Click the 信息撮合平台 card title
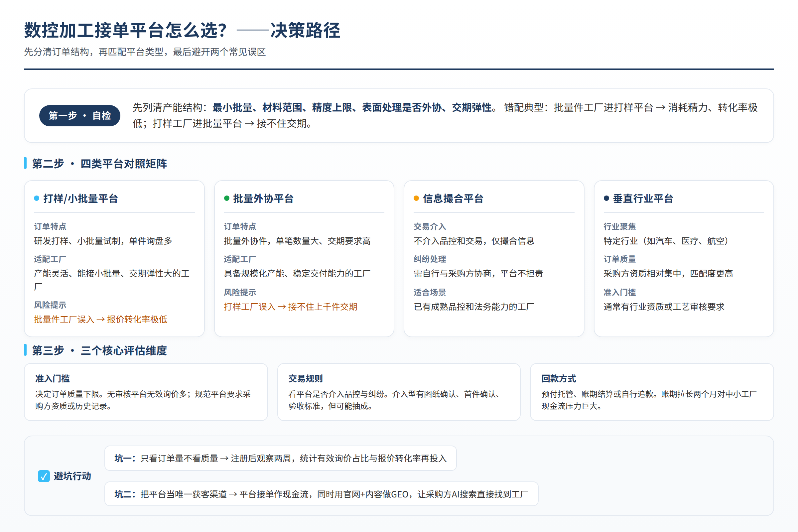Screen dimensions: 798x532 [x=453, y=199]
